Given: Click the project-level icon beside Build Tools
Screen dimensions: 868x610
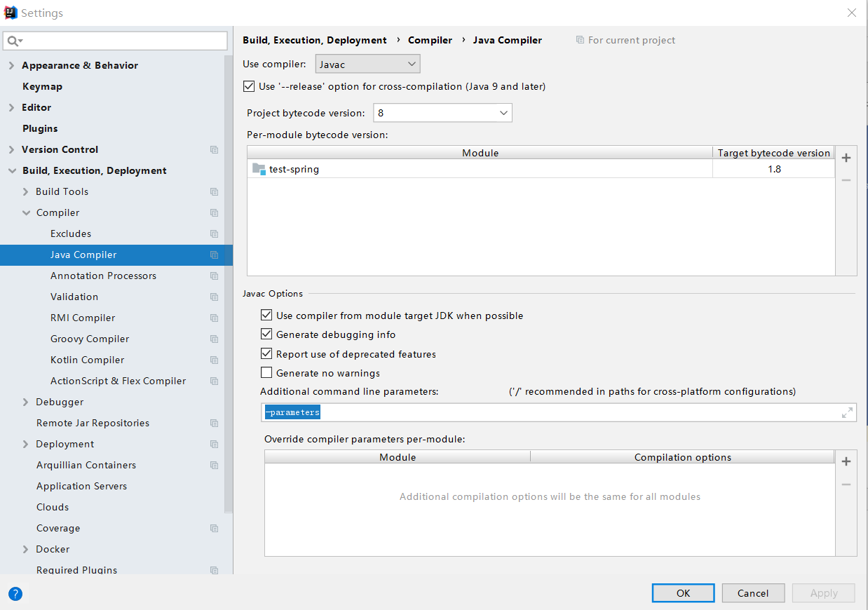Looking at the screenshot, I should [x=215, y=191].
